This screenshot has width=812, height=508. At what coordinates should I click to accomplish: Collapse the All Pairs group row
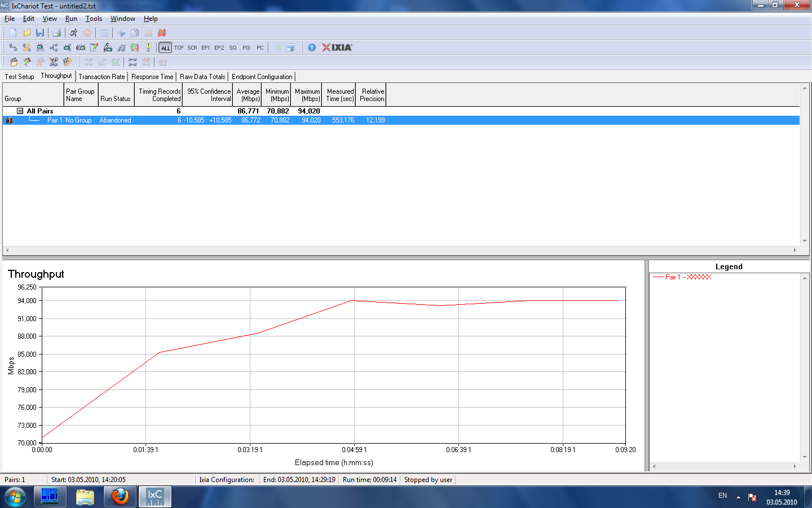click(x=20, y=111)
